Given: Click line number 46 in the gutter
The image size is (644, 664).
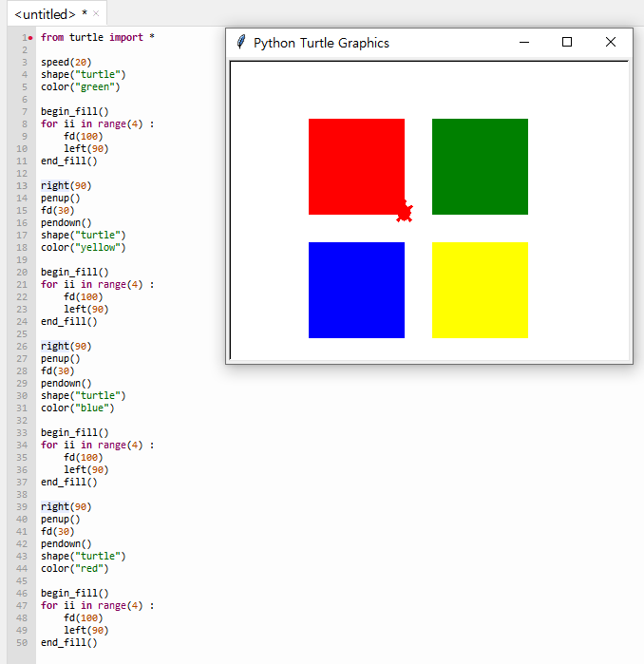Looking at the screenshot, I should 22,594.
